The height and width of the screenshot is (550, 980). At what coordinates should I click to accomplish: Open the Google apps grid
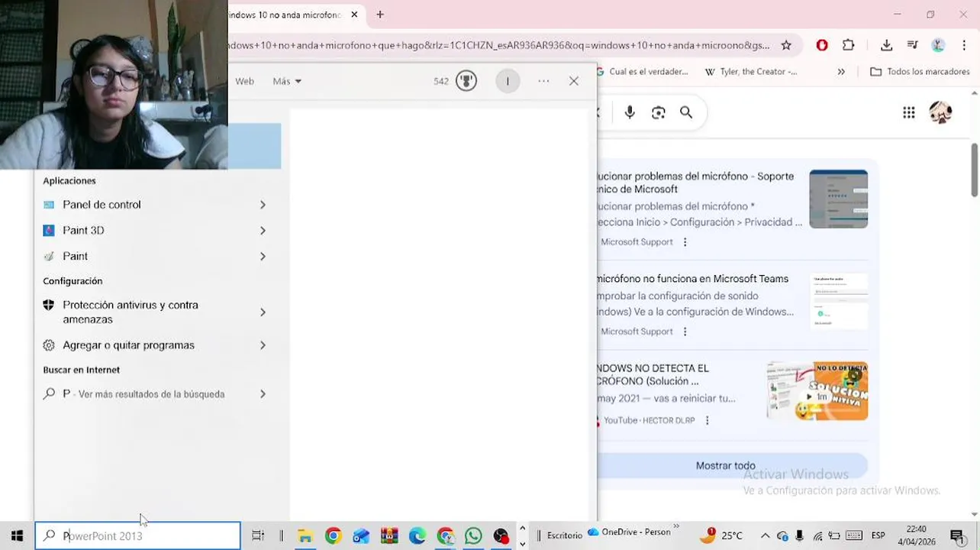tap(908, 112)
